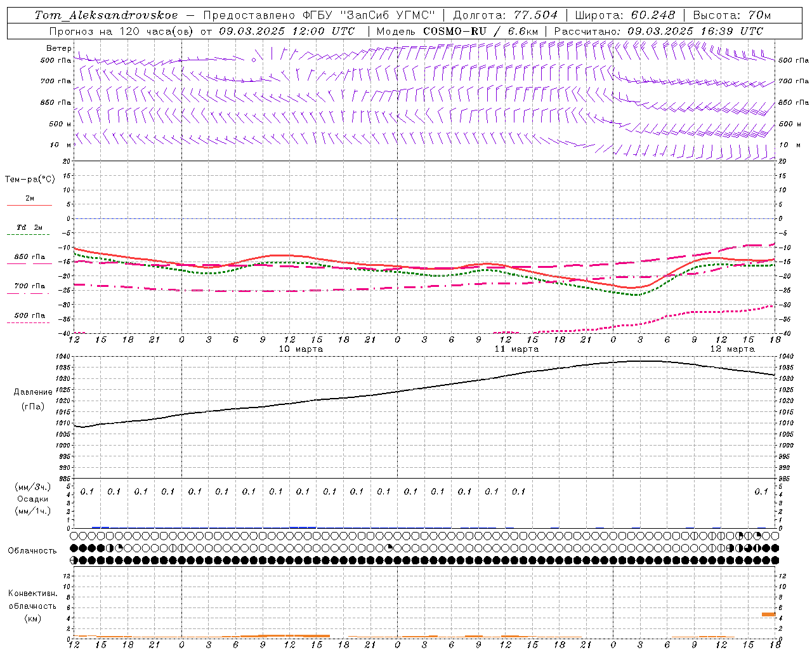Screen dimensions: 812x650
Task: Click the 12 марта date label
Action: click(732, 349)
